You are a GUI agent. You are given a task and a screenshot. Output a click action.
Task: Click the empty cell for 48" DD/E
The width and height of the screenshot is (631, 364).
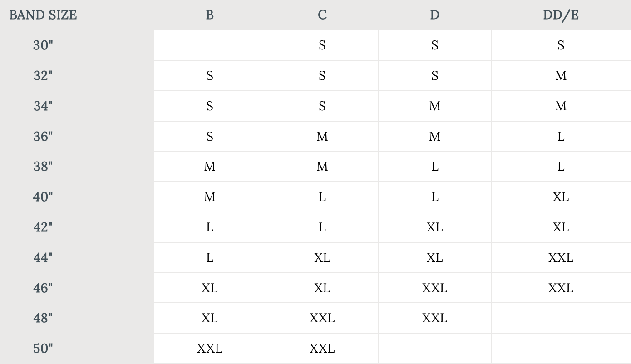(561, 319)
